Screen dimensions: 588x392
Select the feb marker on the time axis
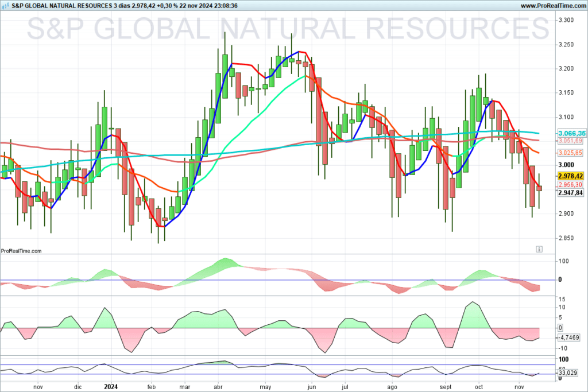click(151, 387)
